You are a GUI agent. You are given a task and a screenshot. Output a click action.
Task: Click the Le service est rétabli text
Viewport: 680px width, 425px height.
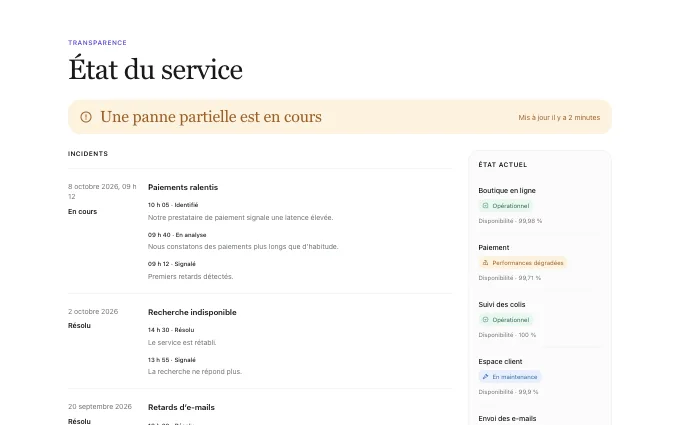(182, 342)
